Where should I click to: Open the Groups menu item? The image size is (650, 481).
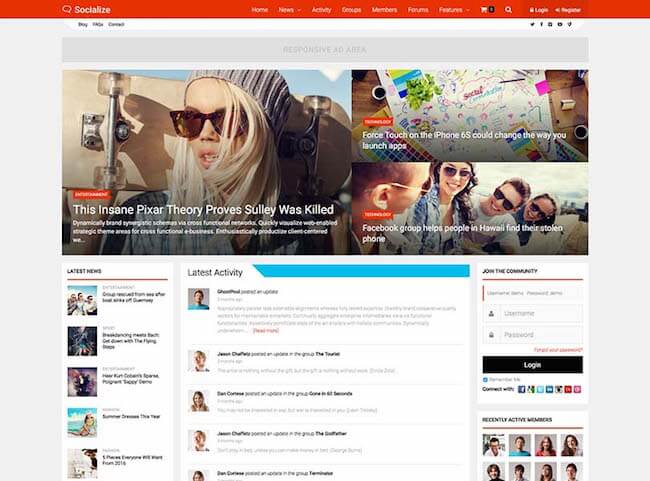(x=352, y=10)
